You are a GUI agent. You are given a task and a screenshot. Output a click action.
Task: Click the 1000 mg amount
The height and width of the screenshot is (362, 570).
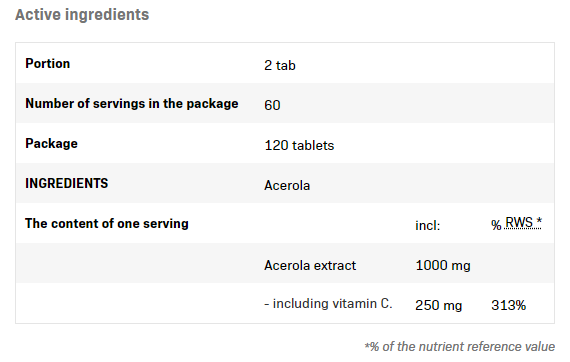[x=443, y=265]
